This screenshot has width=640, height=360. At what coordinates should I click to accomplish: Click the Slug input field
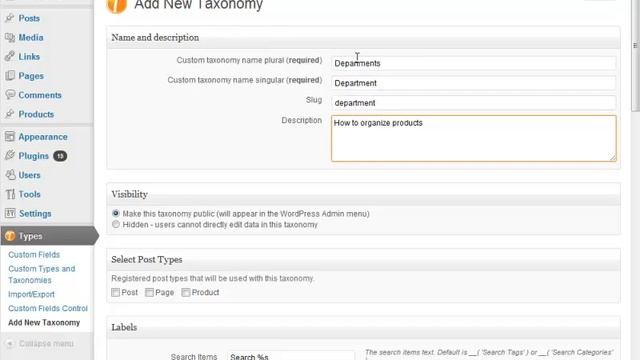coord(473,103)
